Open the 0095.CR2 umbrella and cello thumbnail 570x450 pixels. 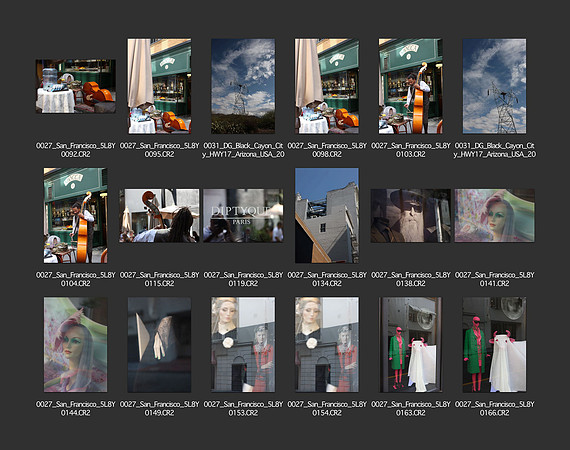159,86
